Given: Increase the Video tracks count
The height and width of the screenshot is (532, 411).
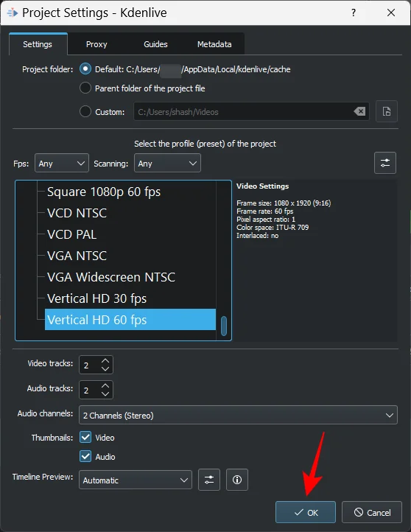Looking at the screenshot, I should coord(105,360).
